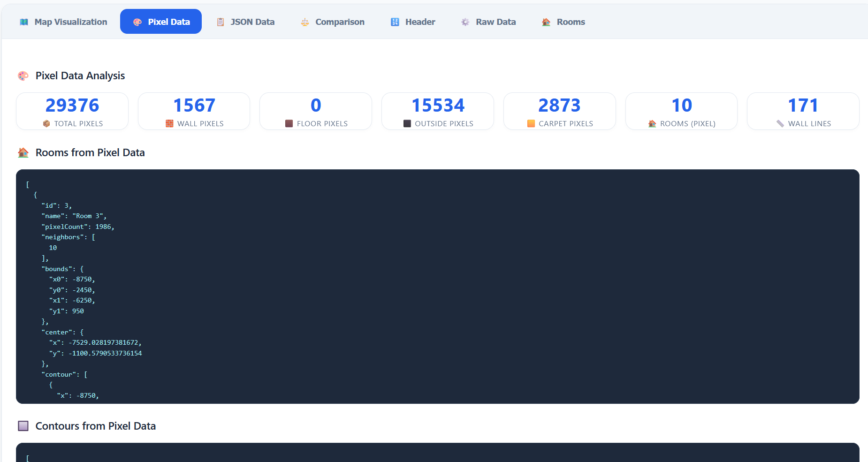
Task: Click the Pixel Data Analysis heading
Action: (x=80, y=76)
